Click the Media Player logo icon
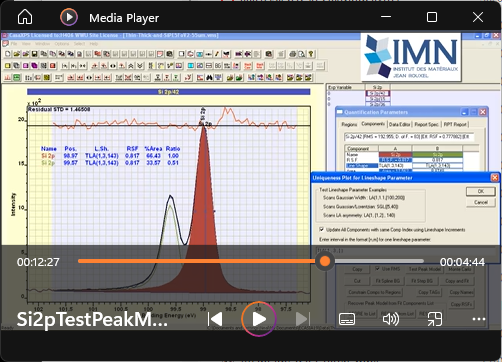 click(x=69, y=17)
